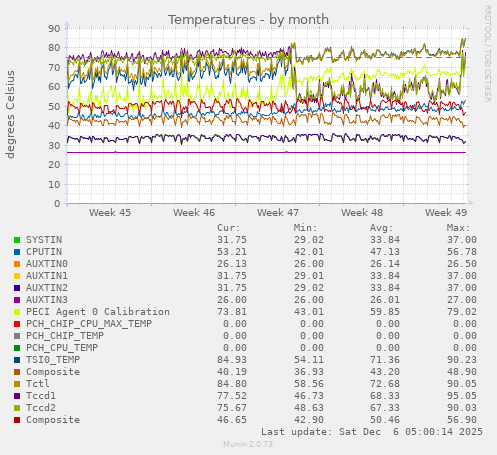Click the 'Week 49' axis label
This screenshot has height=455, width=497.
click(446, 212)
